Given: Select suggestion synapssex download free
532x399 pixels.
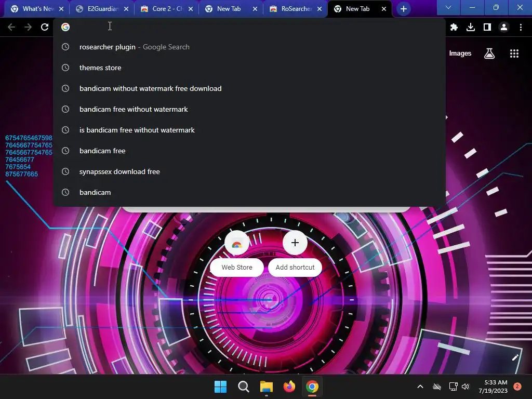Looking at the screenshot, I should click(x=249, y=171).
